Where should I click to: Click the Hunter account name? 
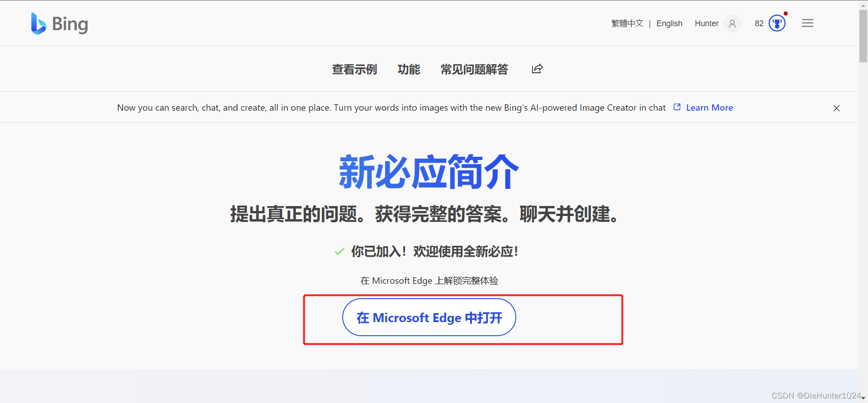(x=707, y=23)
